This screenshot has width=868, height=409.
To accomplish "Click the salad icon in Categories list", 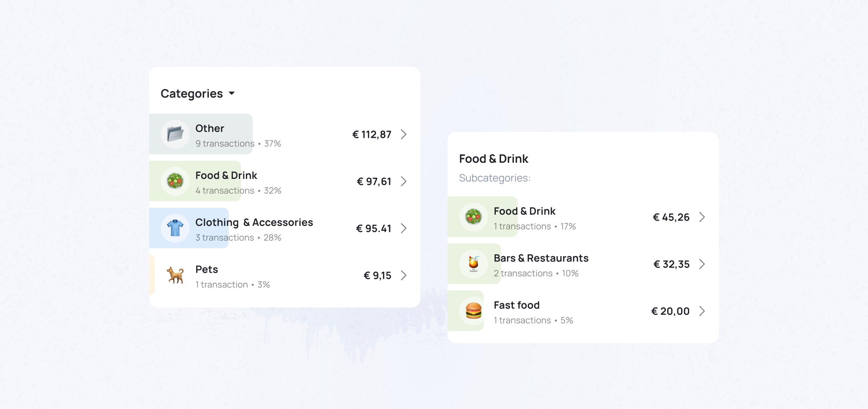I will 175,181.
